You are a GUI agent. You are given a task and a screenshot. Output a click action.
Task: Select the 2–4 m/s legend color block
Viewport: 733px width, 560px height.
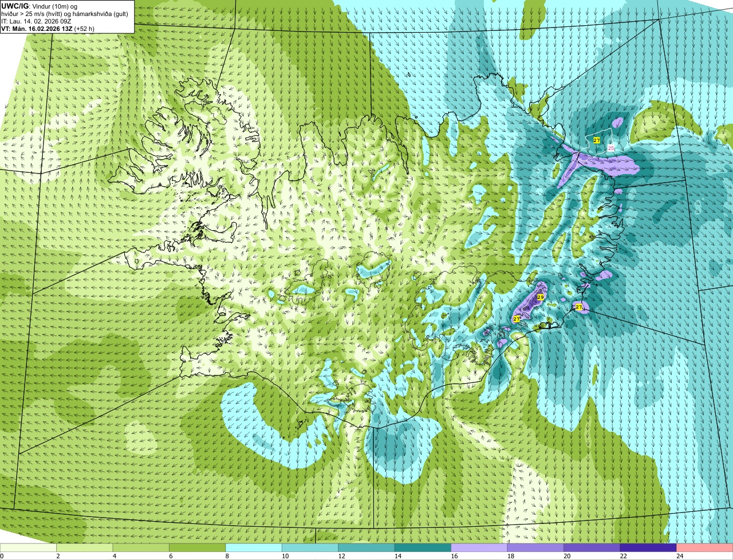point(85,547)
